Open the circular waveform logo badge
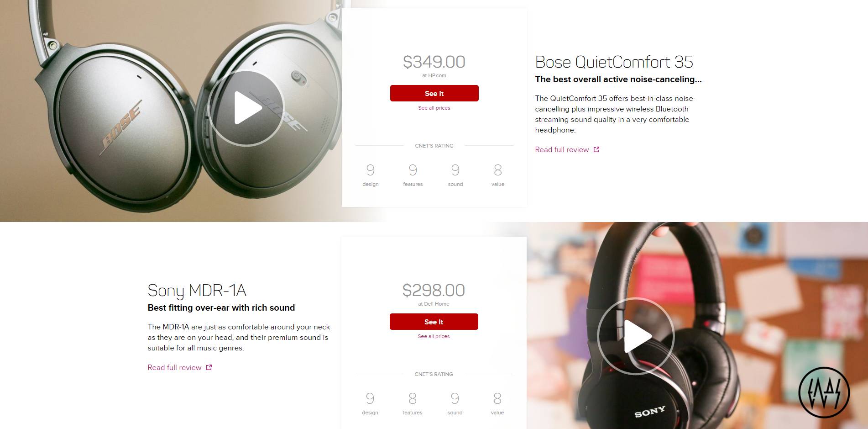The height and width of the screenshot is (429, 868). 824,392
